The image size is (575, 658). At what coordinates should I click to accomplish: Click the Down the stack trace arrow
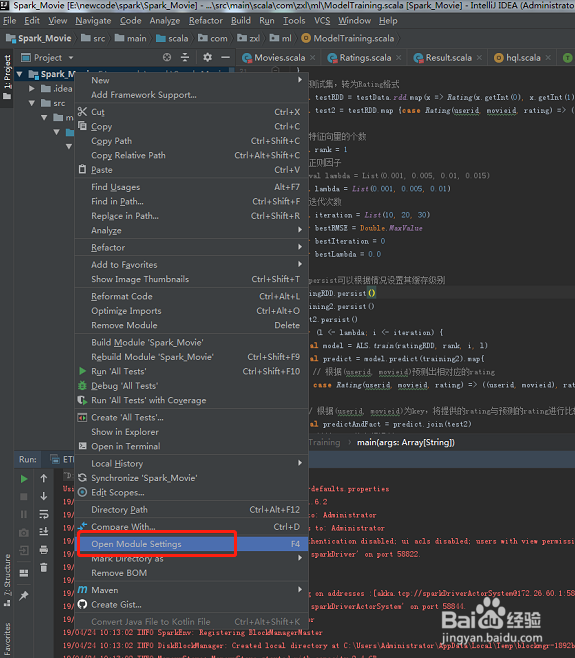click(x=44, y=496)
